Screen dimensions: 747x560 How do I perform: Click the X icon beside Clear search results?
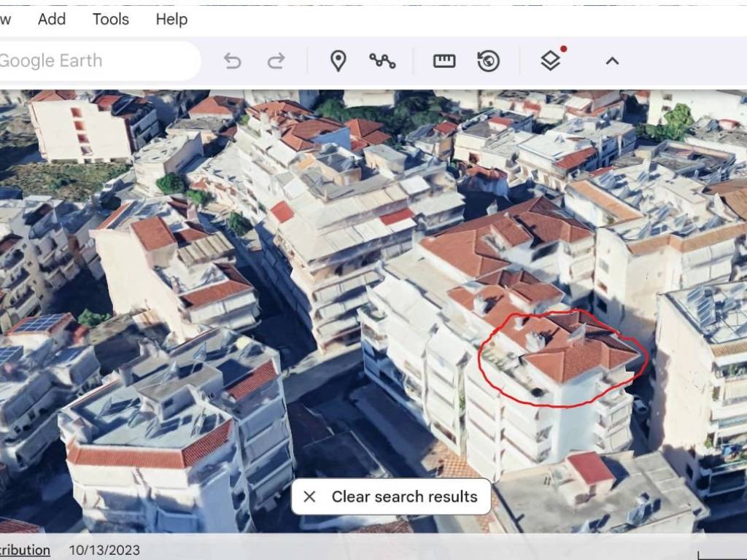(309, 497)
